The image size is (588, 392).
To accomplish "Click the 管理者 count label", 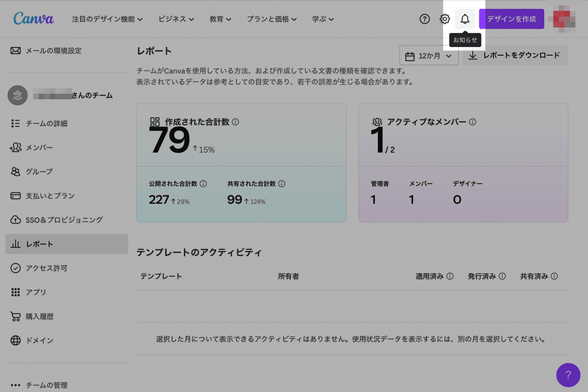I will click(380, 184).
